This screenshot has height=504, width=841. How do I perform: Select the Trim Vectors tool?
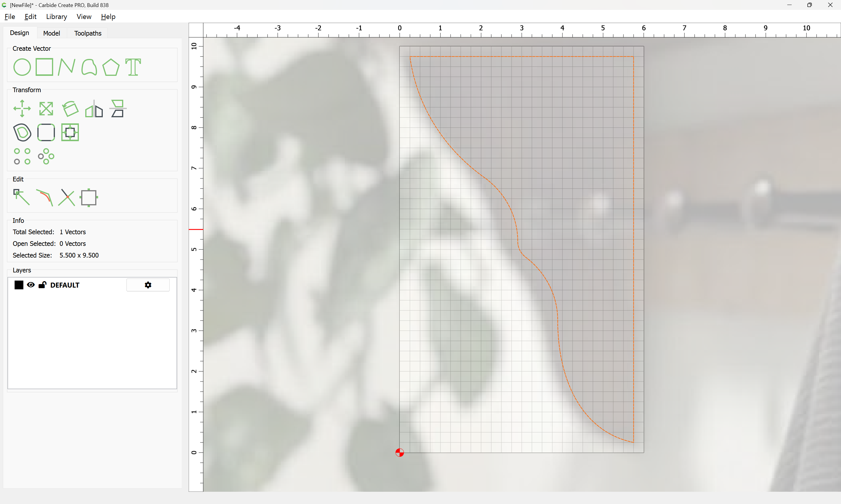[x=66, y=197]
